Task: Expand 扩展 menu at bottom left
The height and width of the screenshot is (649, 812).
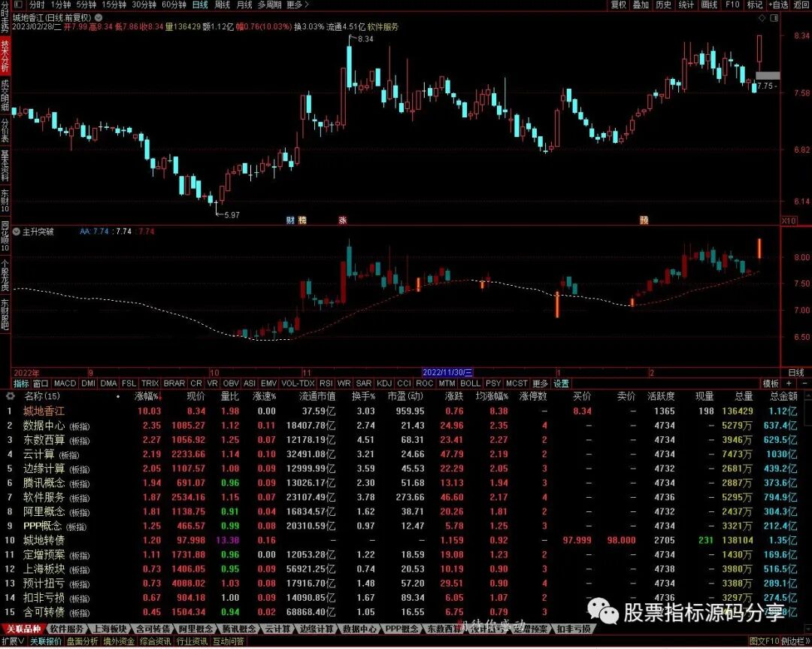Action: (x=13, y=641)
